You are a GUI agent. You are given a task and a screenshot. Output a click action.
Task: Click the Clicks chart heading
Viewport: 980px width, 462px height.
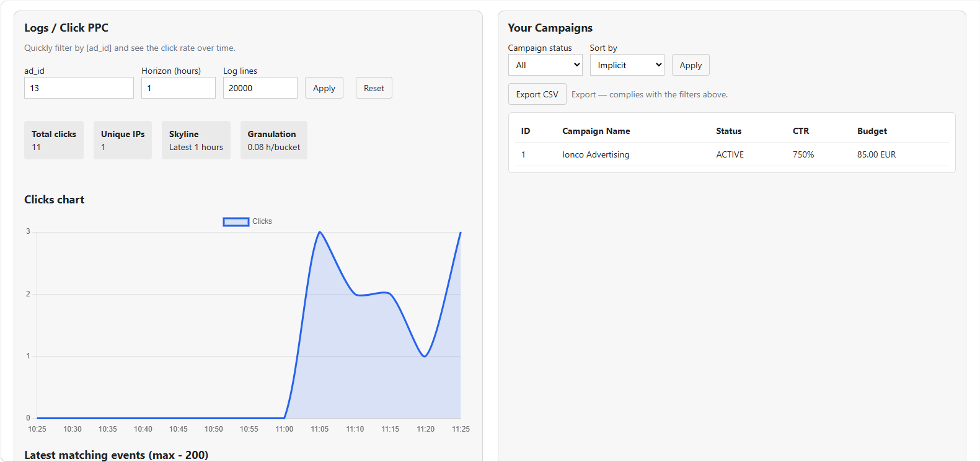[x=55, y=200]
